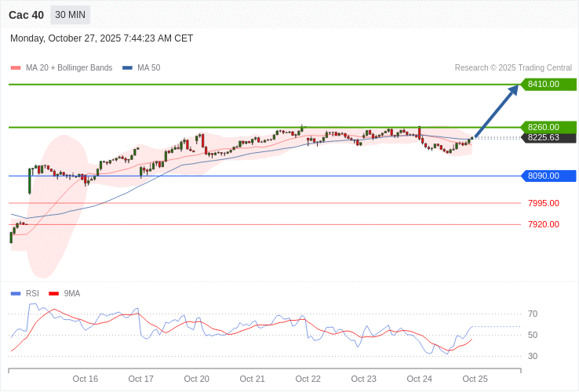
Task: Click the blue 8090.00 pivot price tag
Action: click(x=548, y=176)
